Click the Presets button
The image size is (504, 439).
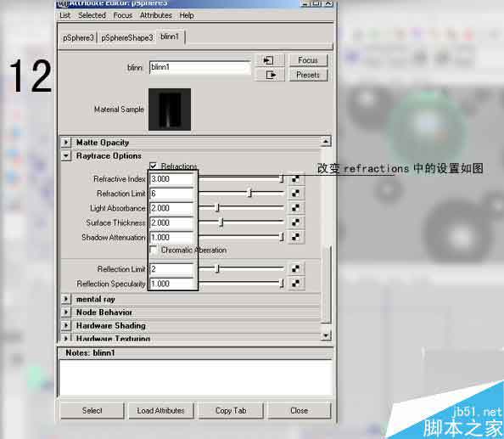coord(308,75)
